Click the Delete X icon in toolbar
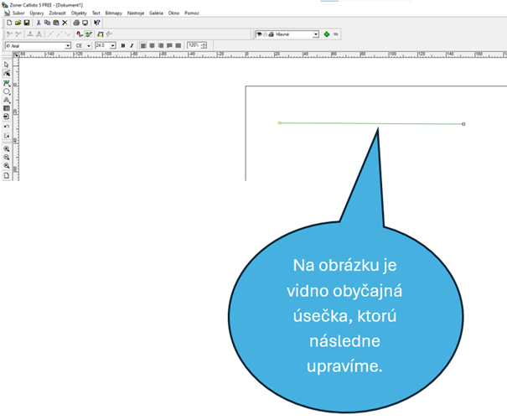The height and width of the screenshot is (420, 507). pyautogui.click(x=65, y=23)
